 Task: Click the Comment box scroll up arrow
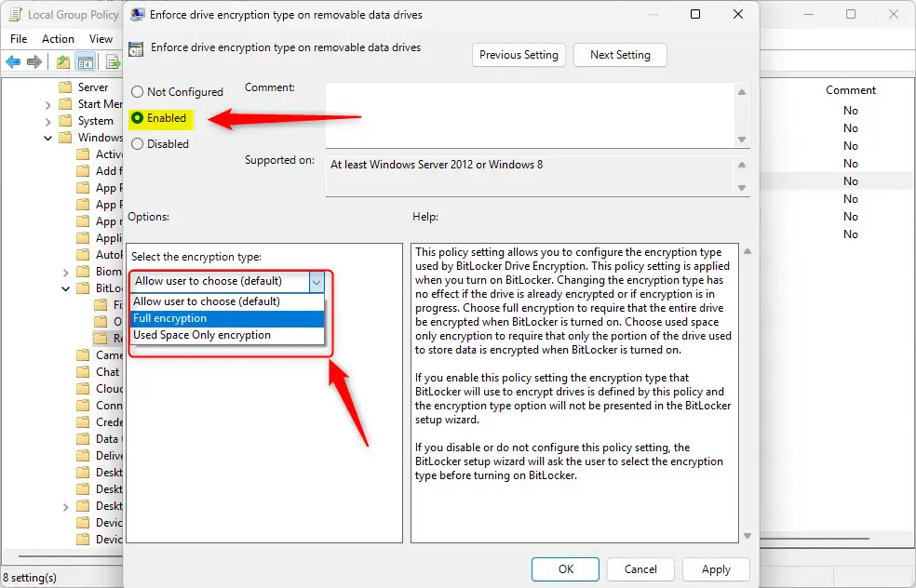click(742, 92)
